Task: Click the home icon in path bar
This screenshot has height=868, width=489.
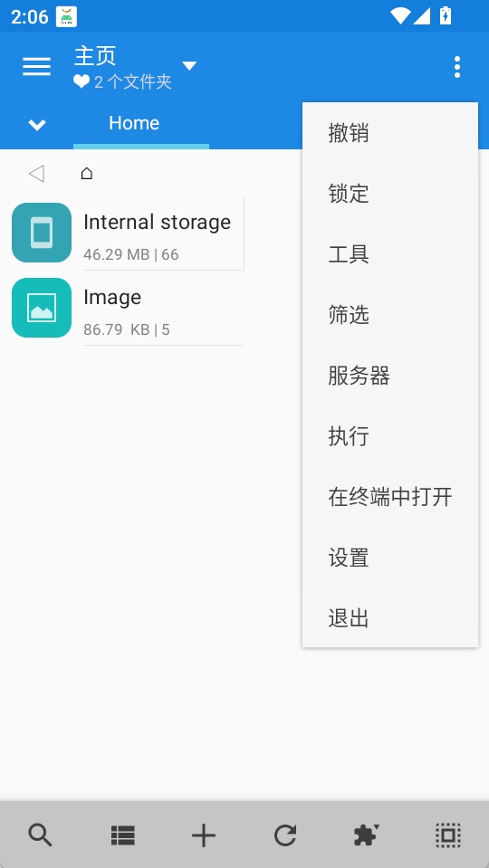Action: [x=86, y=173]
